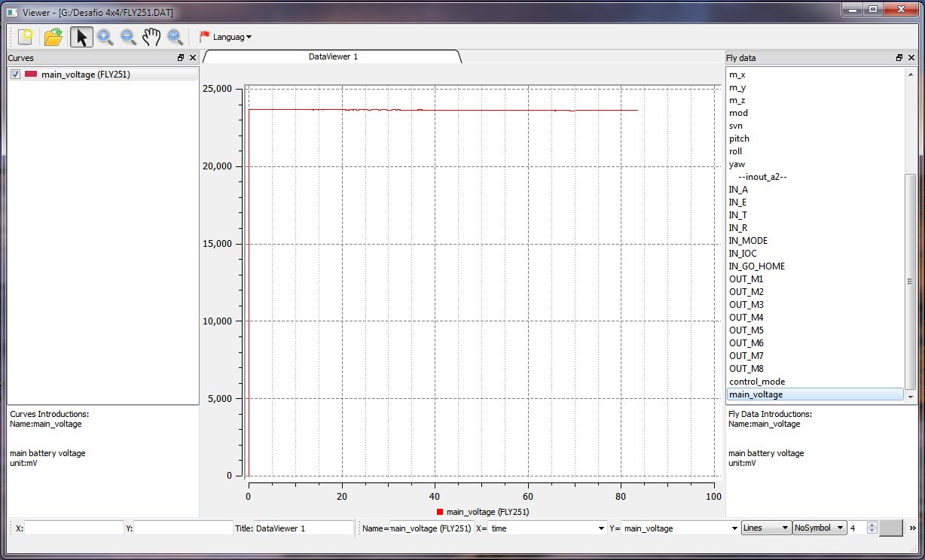
Task: Open the Lines curve style dropdown
Action: click(766, 528)
